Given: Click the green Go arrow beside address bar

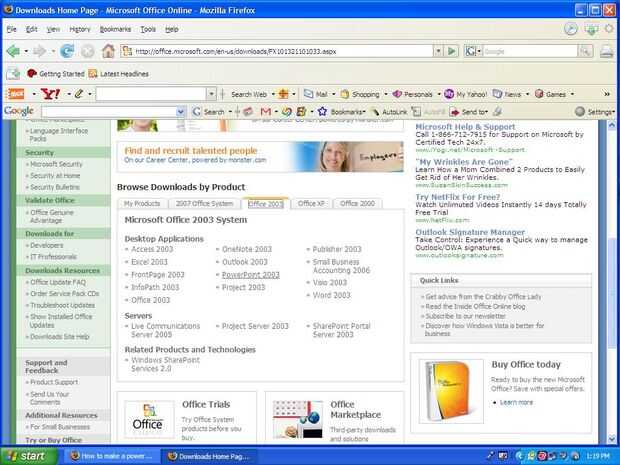Looking at the screenshot, I should click(452, 51).
